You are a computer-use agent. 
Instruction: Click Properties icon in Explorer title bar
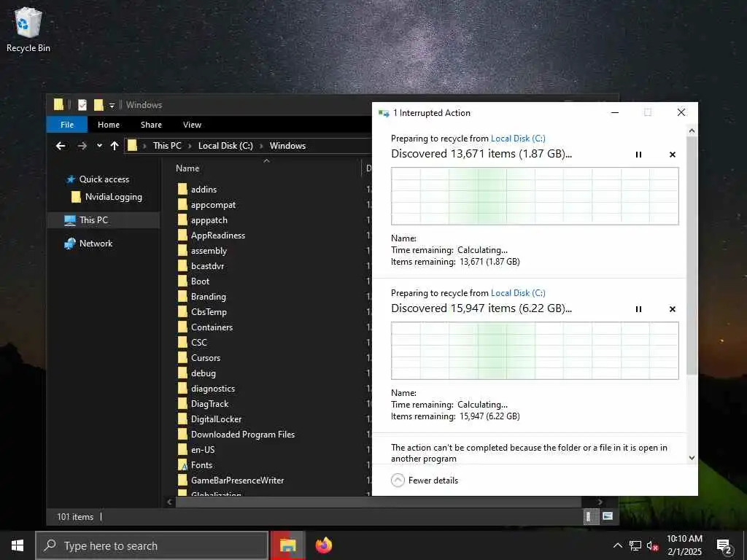82,105
